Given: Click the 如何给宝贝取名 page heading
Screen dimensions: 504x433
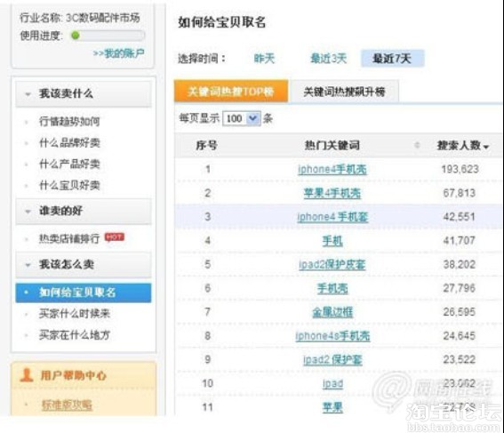Looking at the screenshot, I should [x=222, y=22].
